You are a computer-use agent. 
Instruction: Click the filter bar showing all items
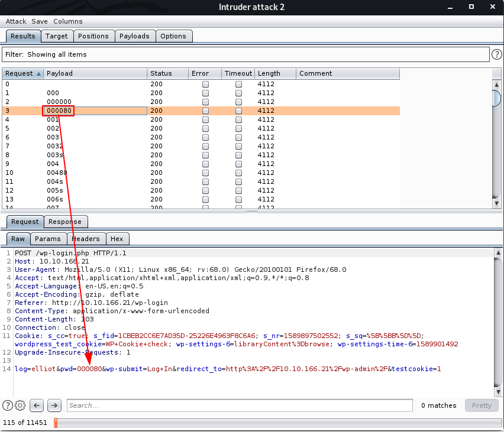click(x=245, y=54)
